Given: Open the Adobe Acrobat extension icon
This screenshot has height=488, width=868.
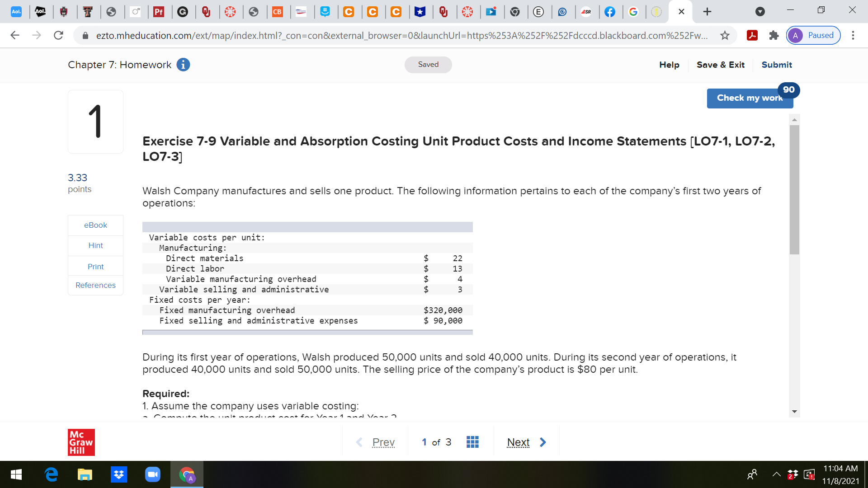Looking at the screenshot, I should 752,35.
